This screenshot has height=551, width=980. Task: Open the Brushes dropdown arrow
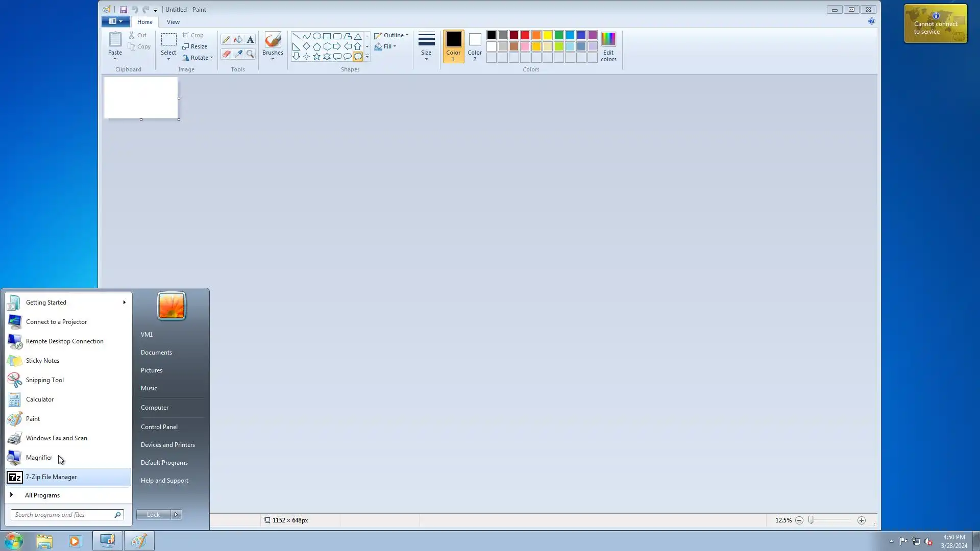click(x=273, y=59)
